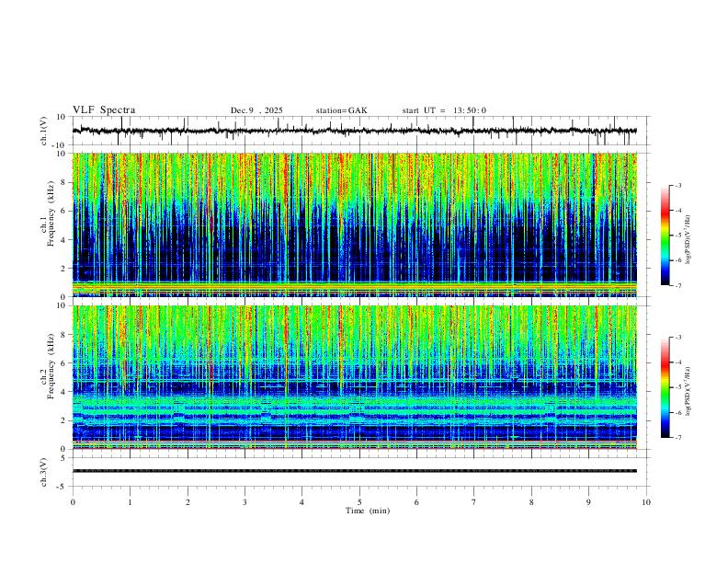Click the ch.1 voltage waveform trace

click(354, 131)
